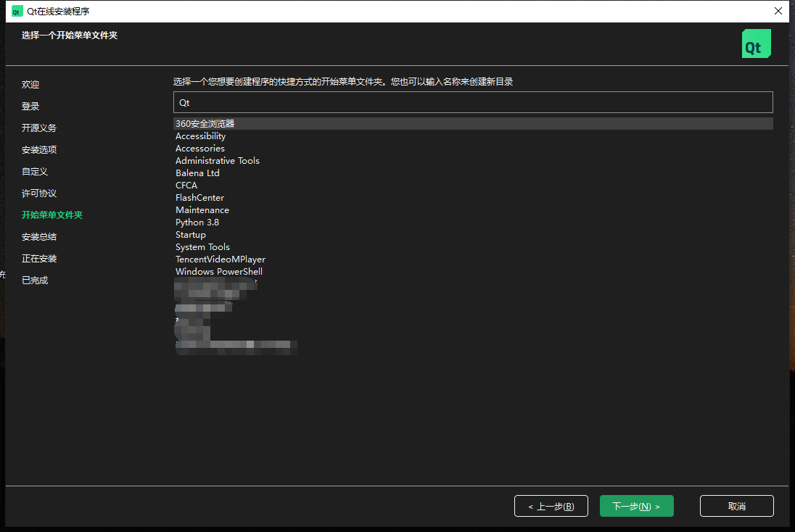This screenshot has width=795, height=532.
Task: Choose the System Tools folder
Action: [x=202, y=246]
